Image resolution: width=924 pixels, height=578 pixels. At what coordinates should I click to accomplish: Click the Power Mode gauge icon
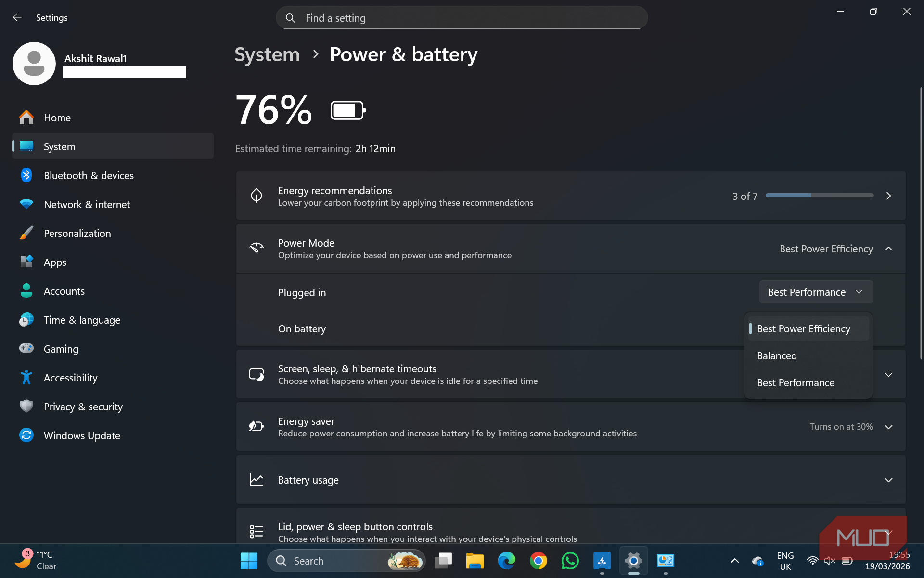click(x=256, y=248)
